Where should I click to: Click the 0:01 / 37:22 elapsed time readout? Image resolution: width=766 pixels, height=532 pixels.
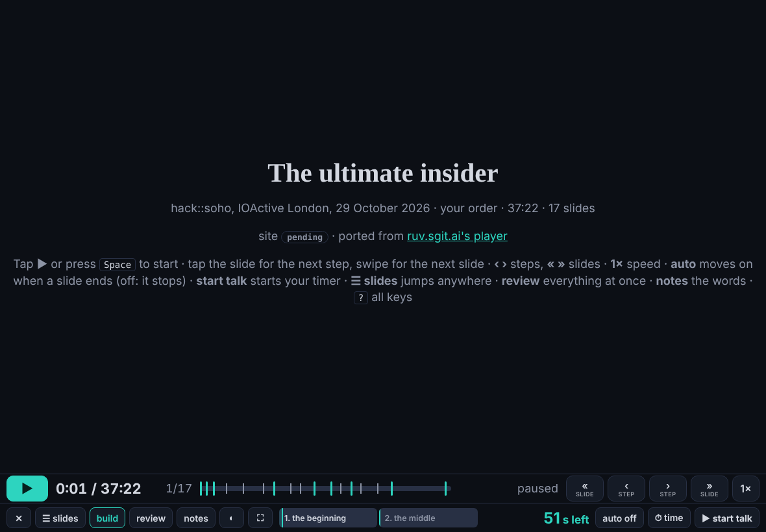click(x=99, y=489)
